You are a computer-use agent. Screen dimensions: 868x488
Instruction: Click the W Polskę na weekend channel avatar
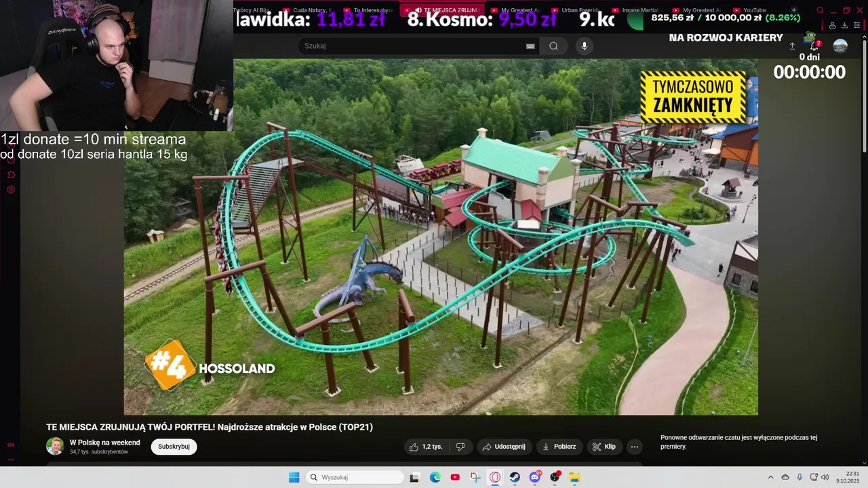[x=55, y=446]
